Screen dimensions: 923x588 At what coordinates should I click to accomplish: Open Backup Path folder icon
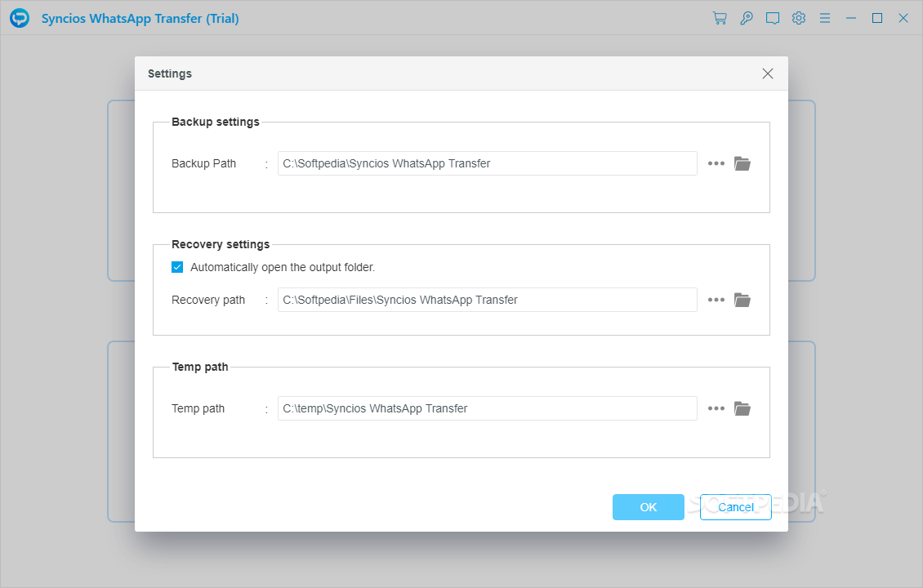(x=742, y=163)
